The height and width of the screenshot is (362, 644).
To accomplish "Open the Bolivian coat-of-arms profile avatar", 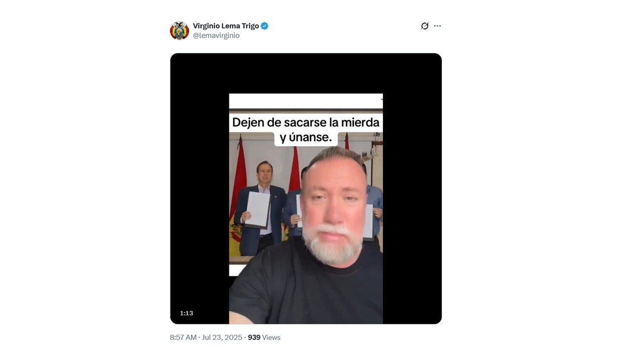I will coord(179,31).
